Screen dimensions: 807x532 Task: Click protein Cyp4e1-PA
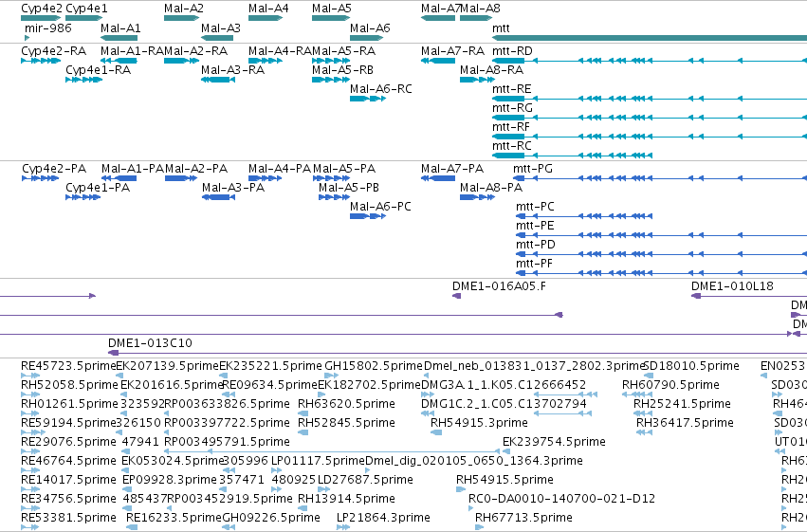83,197
